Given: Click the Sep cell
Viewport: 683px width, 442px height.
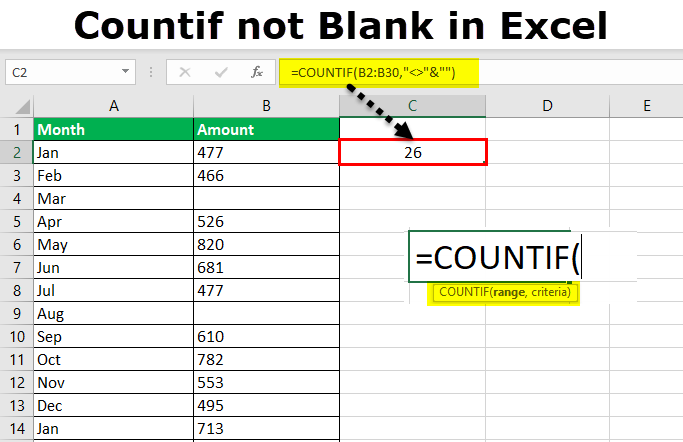Looking at the screenshot, I should pos(114,337).
